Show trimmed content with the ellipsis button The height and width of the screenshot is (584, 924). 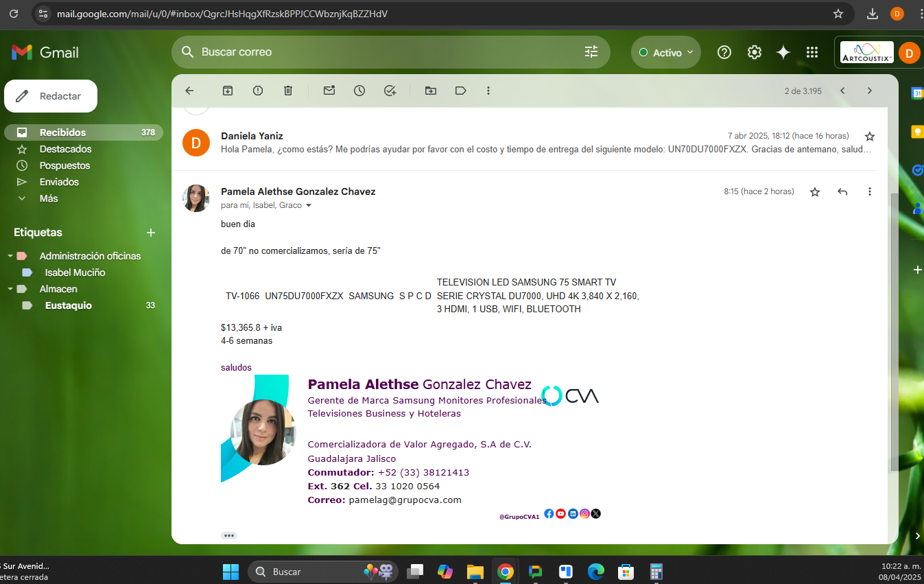click(x=229, y=535)
